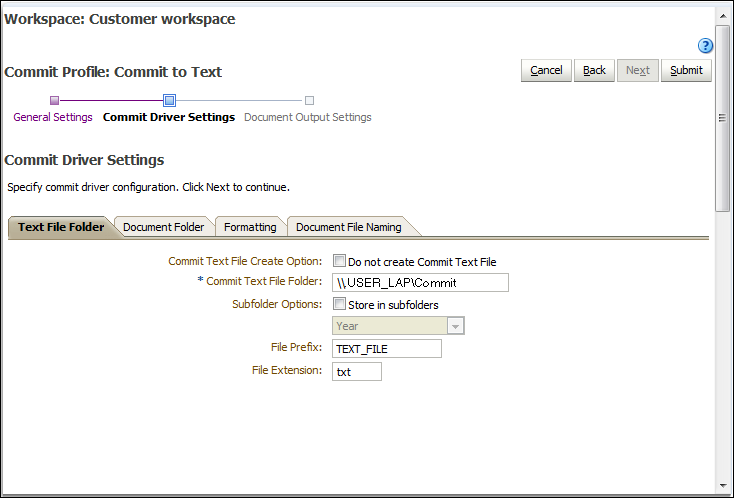Click the Commit Driver Settings section heading

pos(84,160)
